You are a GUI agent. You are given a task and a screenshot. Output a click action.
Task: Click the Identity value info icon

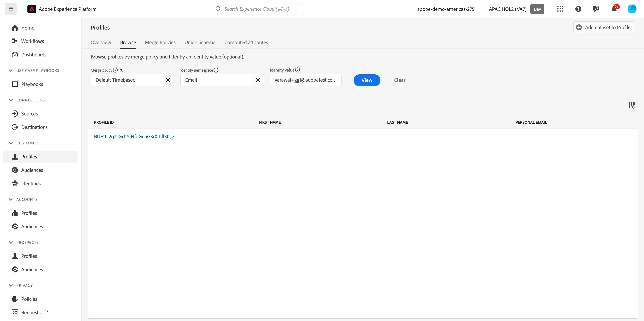298,70
